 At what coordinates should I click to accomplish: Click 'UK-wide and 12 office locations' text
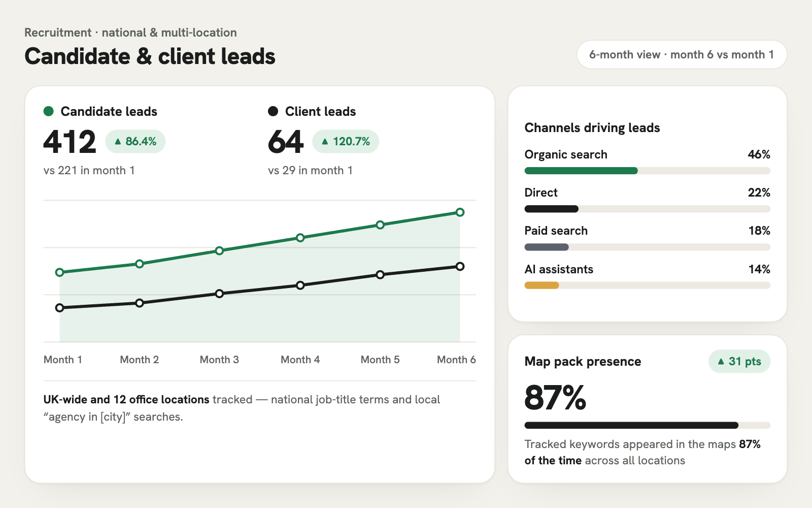pos(126,400)
